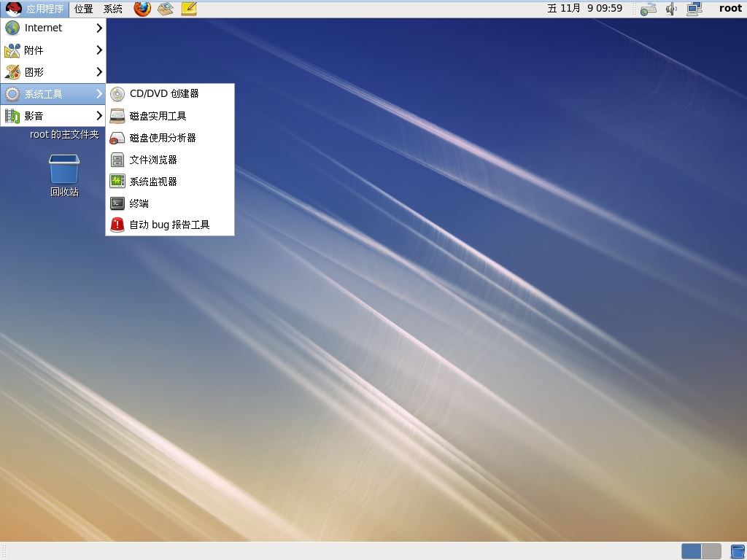Expand arrow next to 影音
The image size is (747, 560).
pyautogui.click(x=99, y=116)
